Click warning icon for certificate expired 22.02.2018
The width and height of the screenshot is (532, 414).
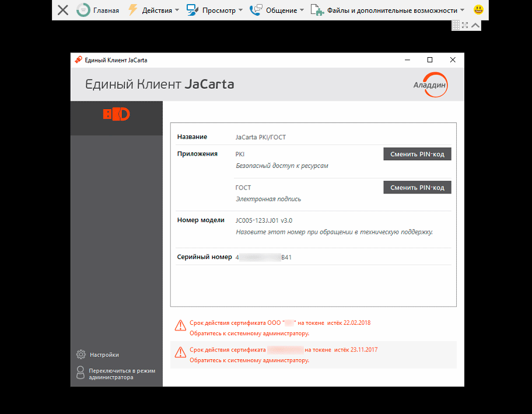tap(180, 325)
